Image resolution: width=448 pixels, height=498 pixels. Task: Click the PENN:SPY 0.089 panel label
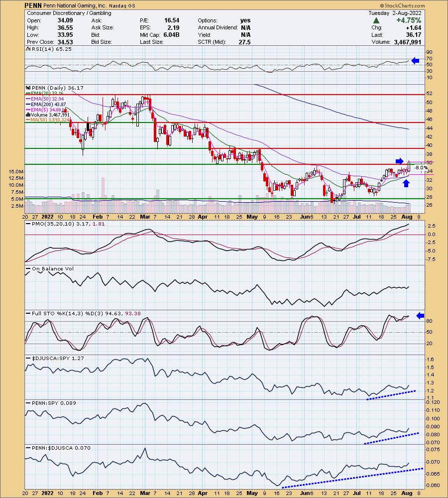[x=54, y=403]
